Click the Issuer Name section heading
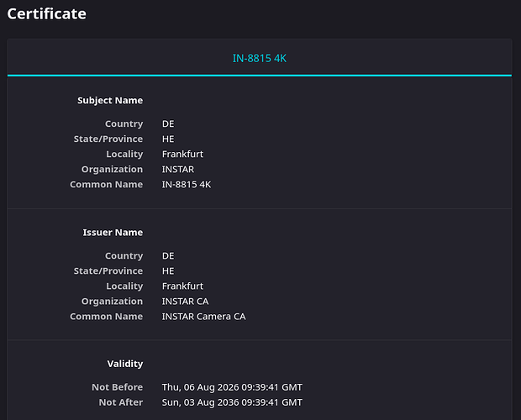This screenshot has width=521, height=420. pyautogui.click(x=113, y=233)
